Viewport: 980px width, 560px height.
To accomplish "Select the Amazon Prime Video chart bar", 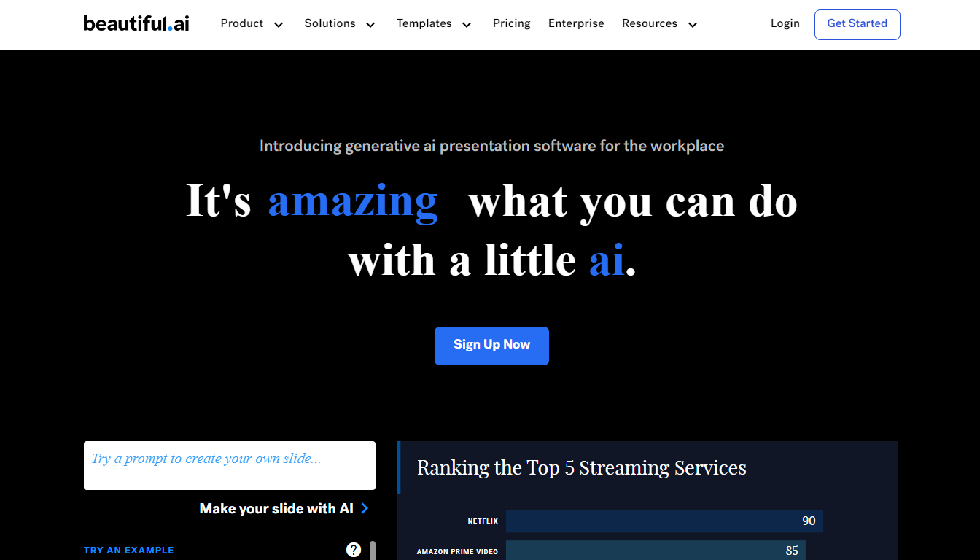I will (655, 551).
